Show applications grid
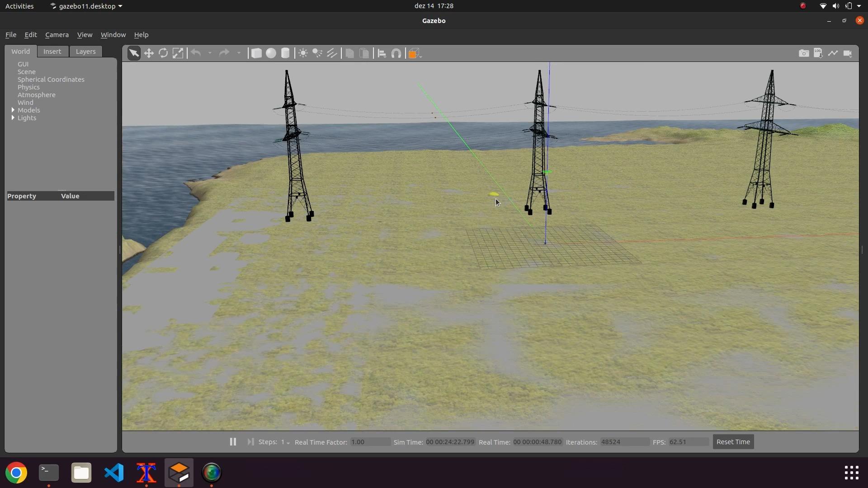The image size is (868, 488). click(x=852, y=473)
